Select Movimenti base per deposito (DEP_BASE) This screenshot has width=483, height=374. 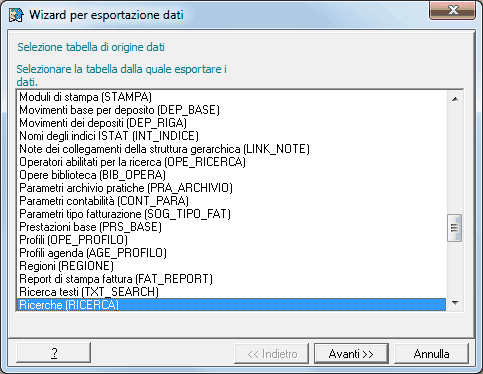(231, 110)
